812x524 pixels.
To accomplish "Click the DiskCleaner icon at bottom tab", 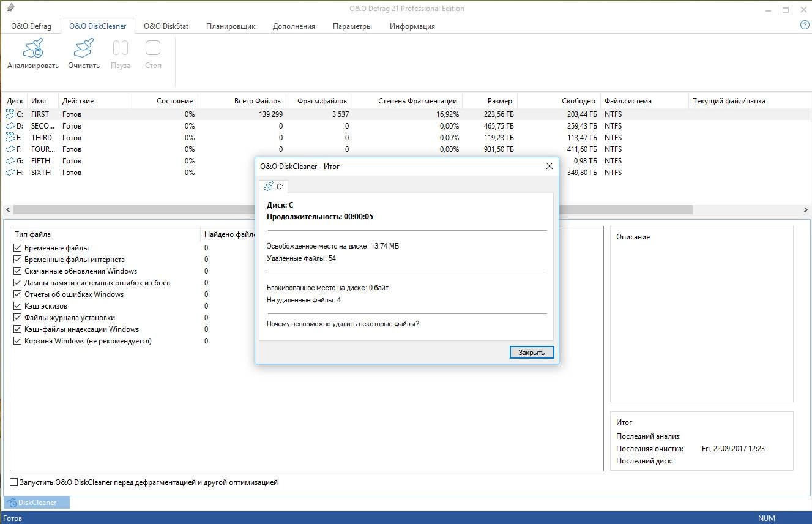I will click(x=11, y=503).
